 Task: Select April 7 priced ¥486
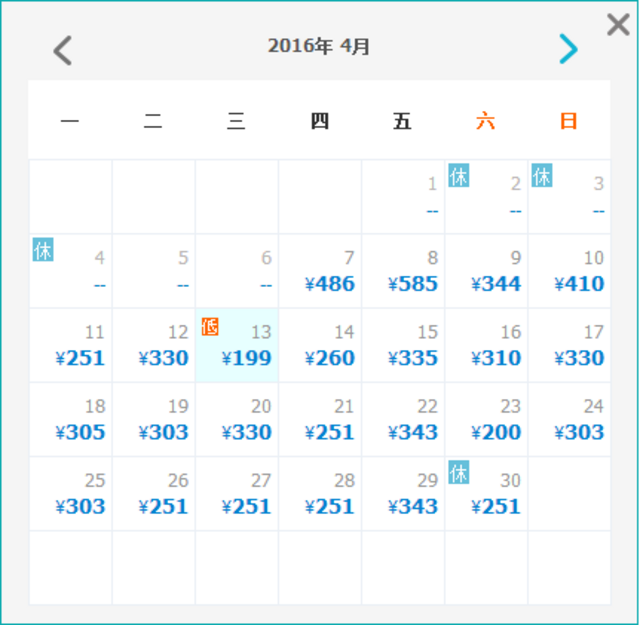pos(320,271)
